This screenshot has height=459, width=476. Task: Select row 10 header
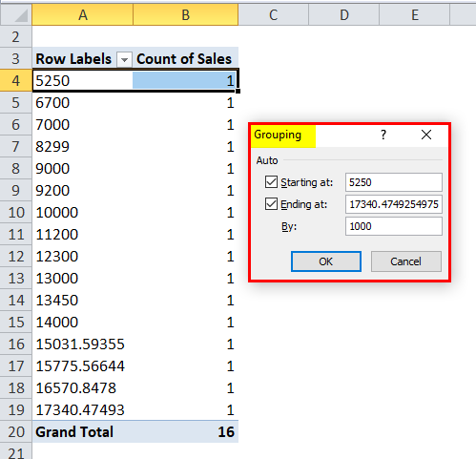click(x=16, y=213)
